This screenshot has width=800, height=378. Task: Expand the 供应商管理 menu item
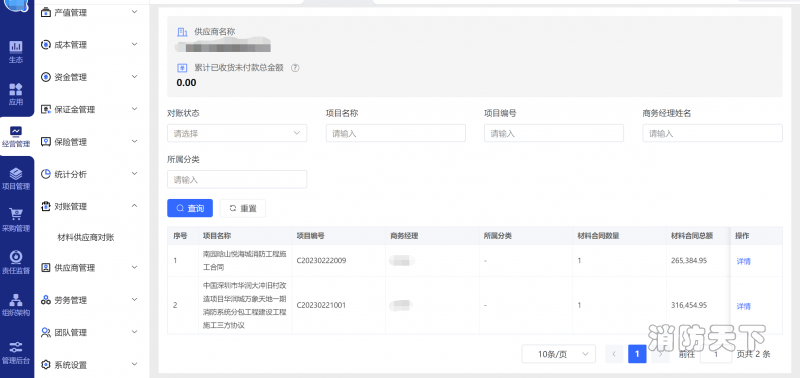click(89, 267)
